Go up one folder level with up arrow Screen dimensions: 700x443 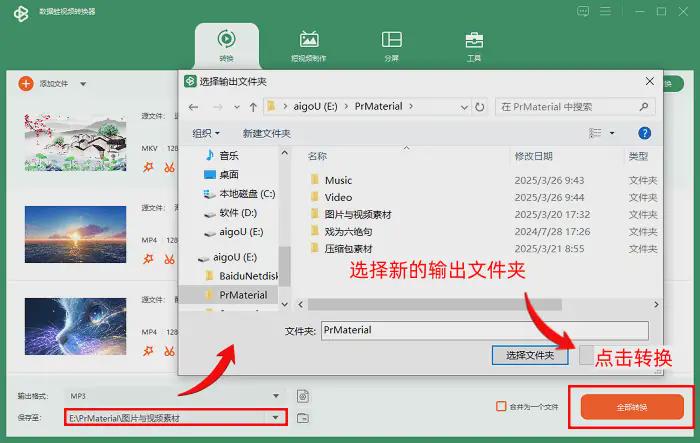coord(254,106)
